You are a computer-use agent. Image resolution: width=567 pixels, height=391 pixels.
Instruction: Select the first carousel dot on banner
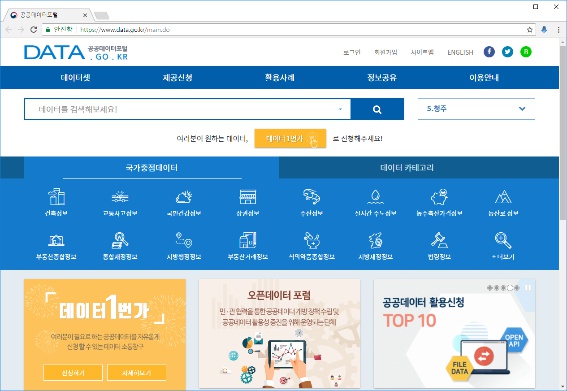tap(490, 288)
